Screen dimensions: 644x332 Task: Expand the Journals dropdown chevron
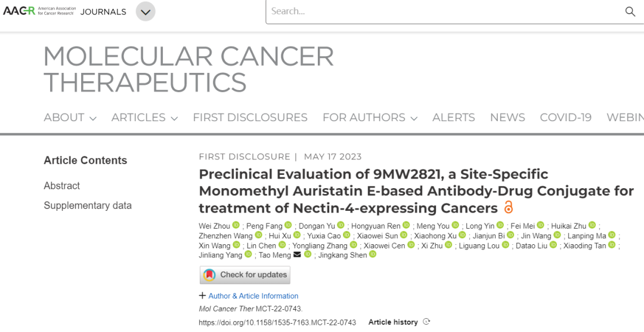pyautogui.click(x=145, y=11)
